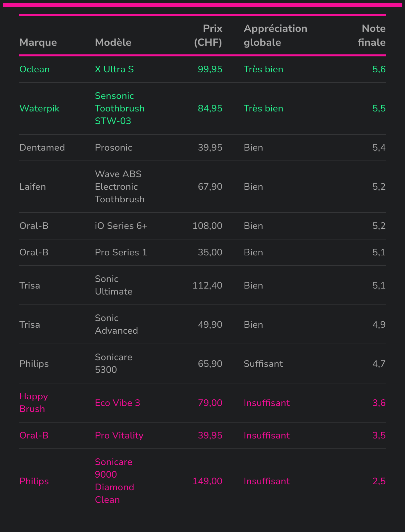The image size is (405, 532).
Task: Click the Sensonic Toothbrush STW-03 model
Action: click(x=120, y=108)
